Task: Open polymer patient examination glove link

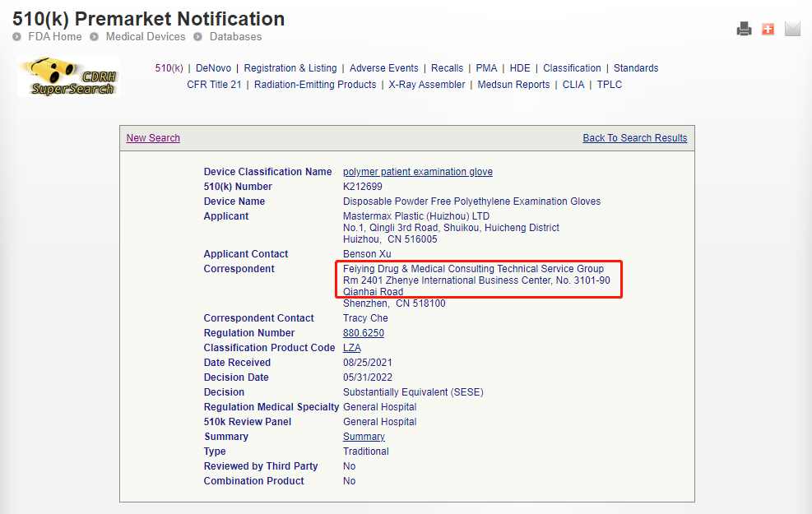Action: tap(418, 172)
